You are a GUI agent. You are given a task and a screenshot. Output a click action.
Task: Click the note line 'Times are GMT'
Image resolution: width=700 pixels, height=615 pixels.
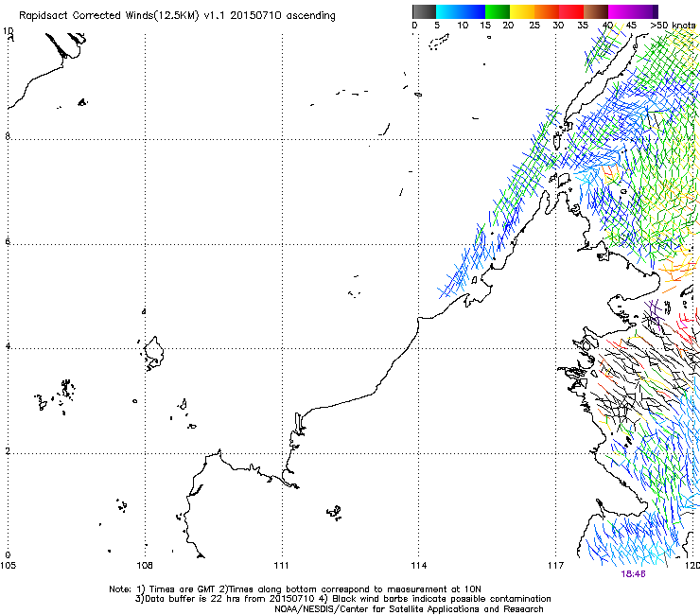[x=183, y=589]
